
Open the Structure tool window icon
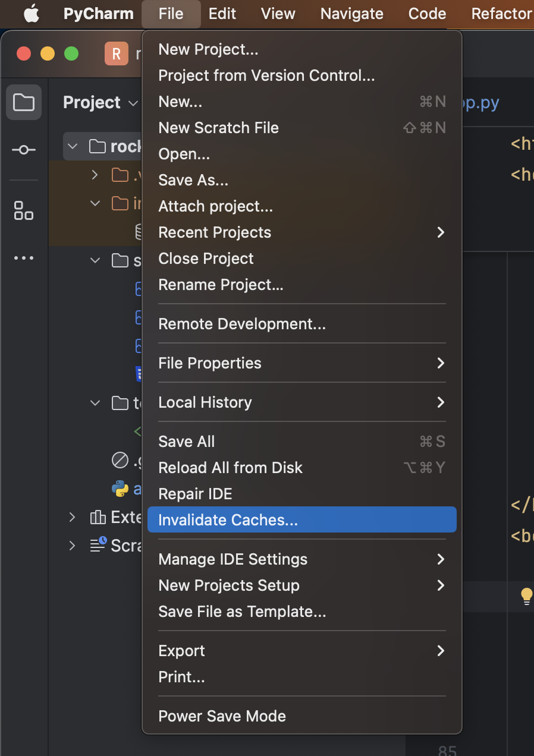24,210
